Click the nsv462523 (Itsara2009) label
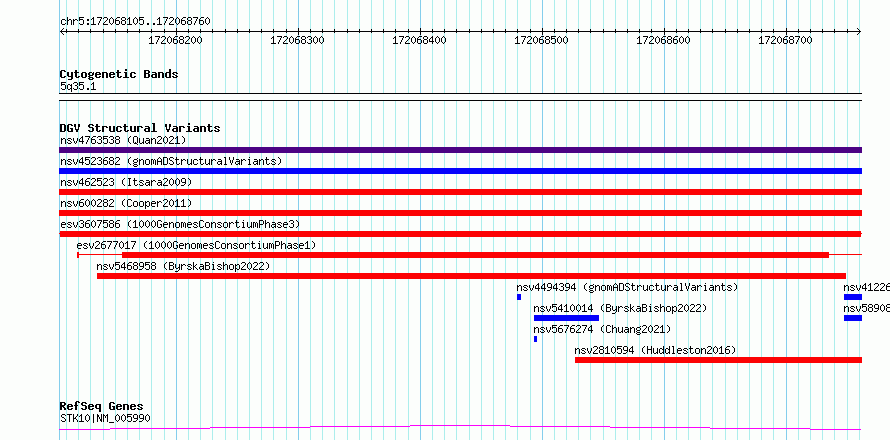The height and width of the screenshot is (440, 890). point(126,182)
